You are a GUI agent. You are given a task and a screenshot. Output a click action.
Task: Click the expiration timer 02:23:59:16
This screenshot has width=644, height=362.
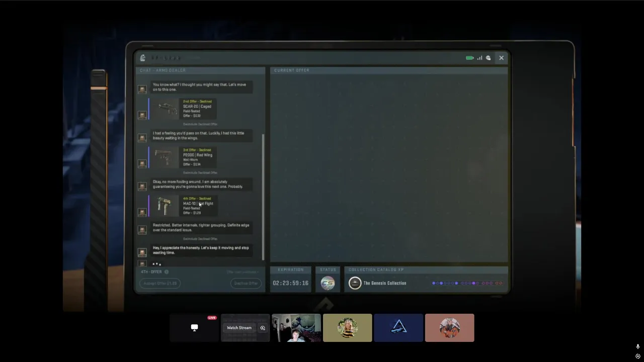coord(290,283)
